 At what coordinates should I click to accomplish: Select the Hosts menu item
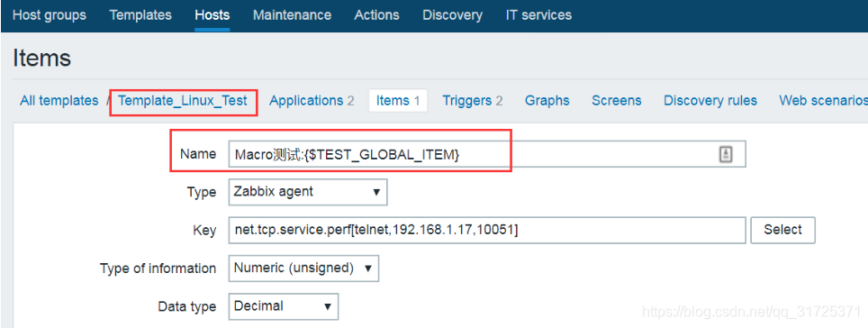[x=212, y=15]
